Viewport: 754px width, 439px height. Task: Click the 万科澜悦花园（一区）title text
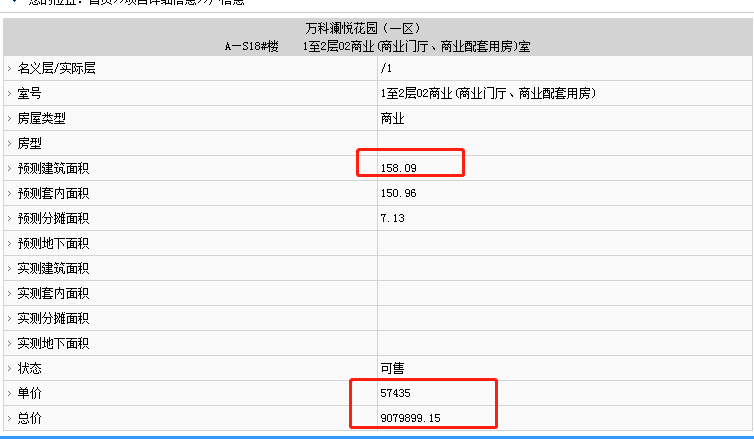(363, 28)
